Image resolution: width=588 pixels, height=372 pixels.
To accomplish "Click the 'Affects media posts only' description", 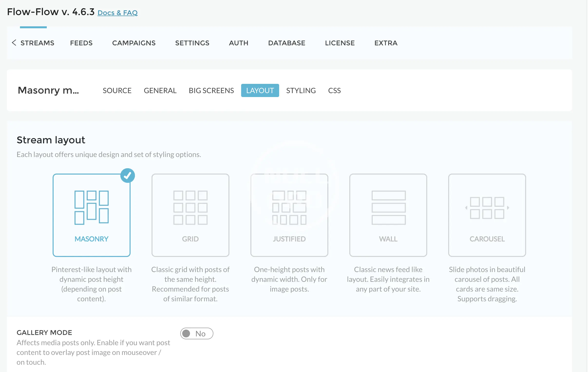I will 93,352.
